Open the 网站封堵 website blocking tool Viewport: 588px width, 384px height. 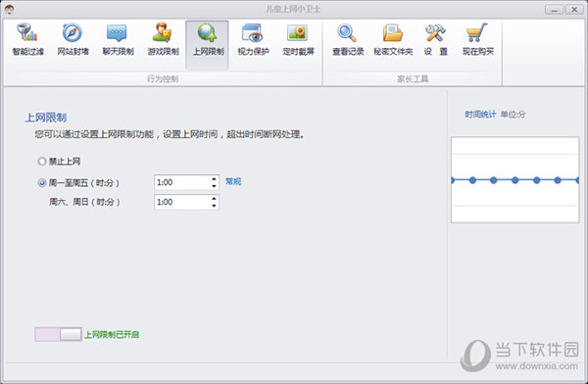click(73, 40)
